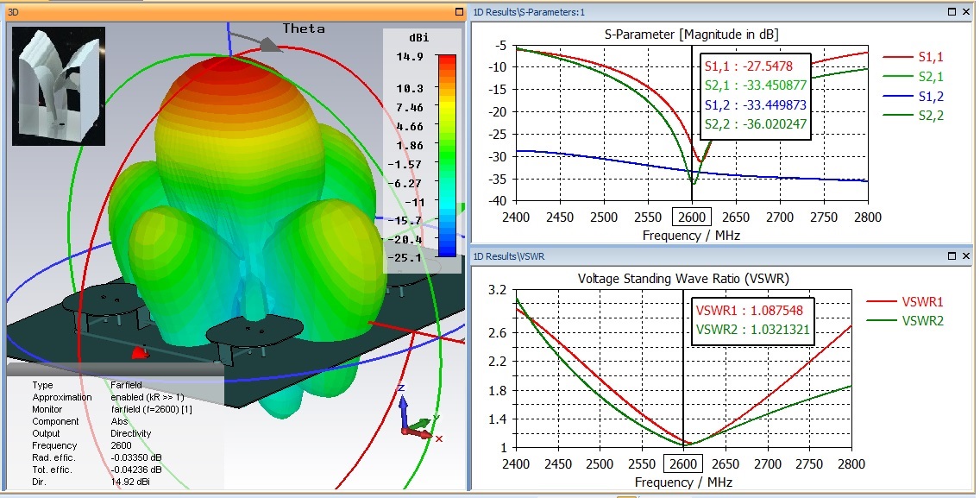Click the 14.9 maximum value on color scale

click(x=410, y=57)
